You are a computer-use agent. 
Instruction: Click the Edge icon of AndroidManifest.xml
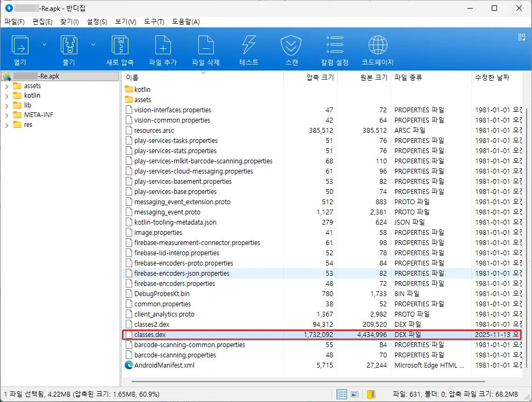coord(128,365)
